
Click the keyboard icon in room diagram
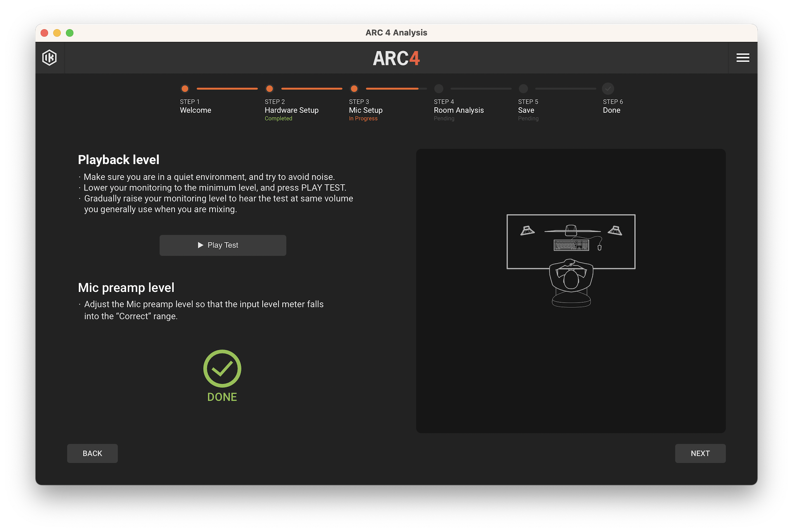(x=571, y=245)
